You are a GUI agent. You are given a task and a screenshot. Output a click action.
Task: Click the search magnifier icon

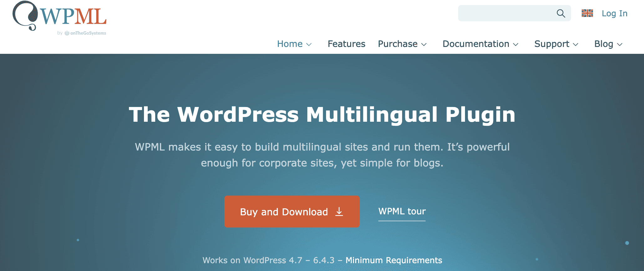(561, 13)
